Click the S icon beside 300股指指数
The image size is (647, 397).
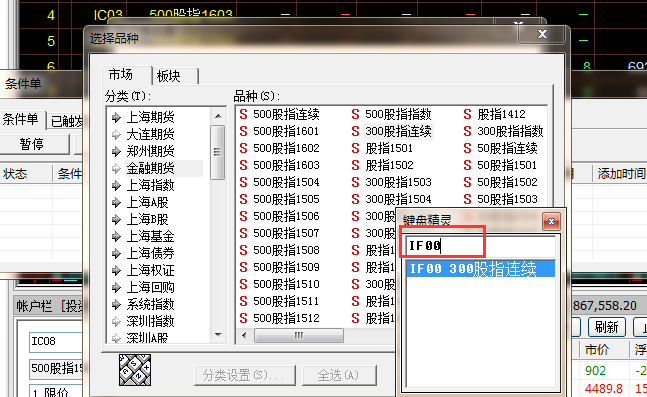[467, 131]
